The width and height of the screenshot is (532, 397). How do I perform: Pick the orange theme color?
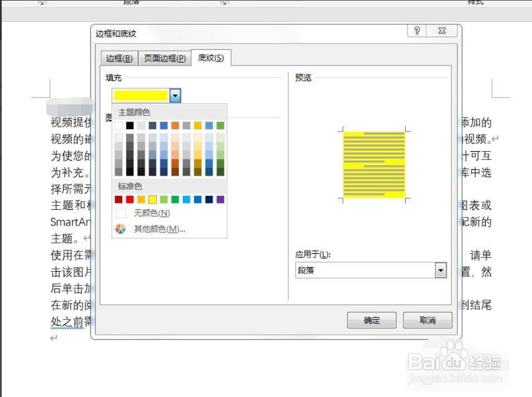pyautogui.click(x=176, y=125)
